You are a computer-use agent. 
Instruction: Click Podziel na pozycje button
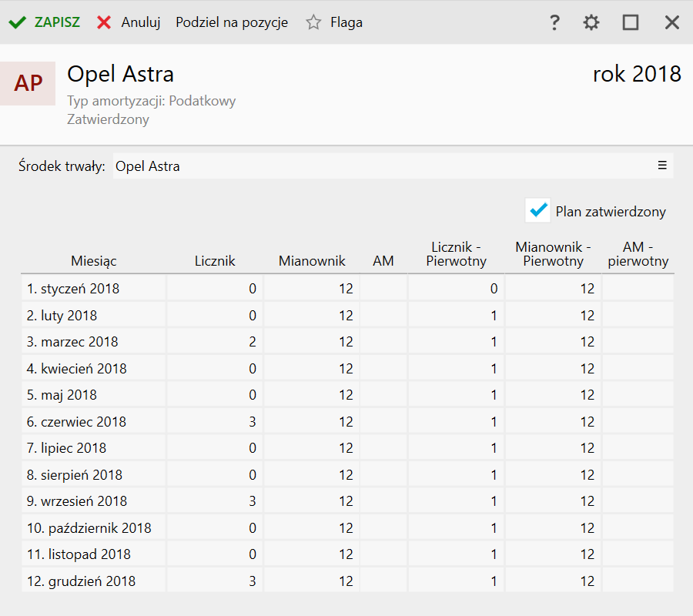coord(232,22)
